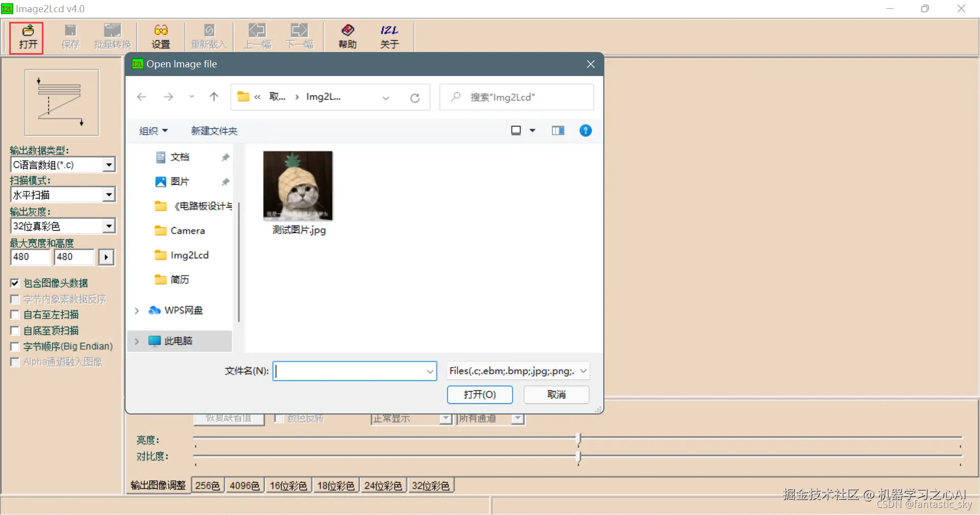
Task: Expand the 输出数据类型 C语言数组 dropdown
Action: pos(109,165)
